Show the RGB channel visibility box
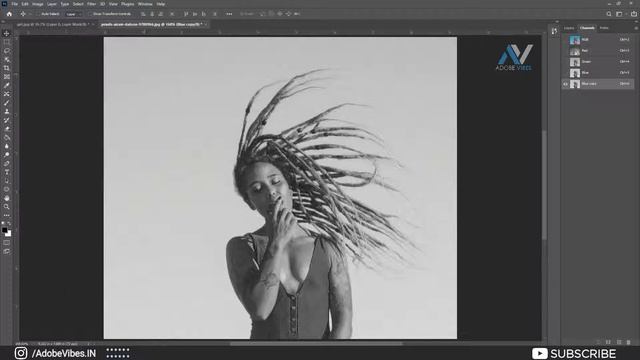 click(565, 40)
